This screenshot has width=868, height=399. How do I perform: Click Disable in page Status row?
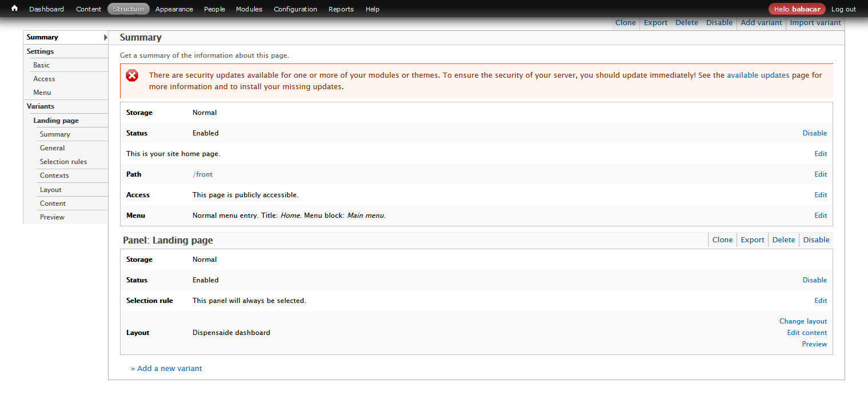coord(814,133)
